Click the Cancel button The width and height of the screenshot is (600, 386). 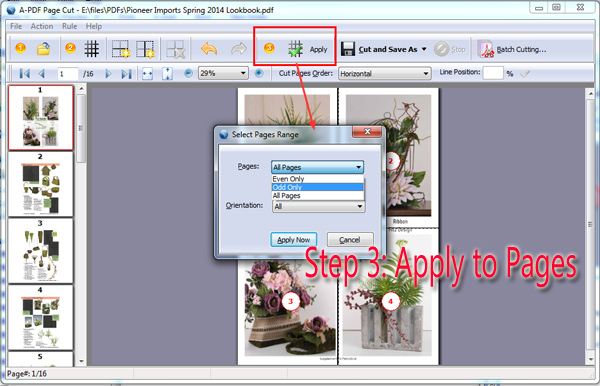pyautogui.click(x=350, y=239)
